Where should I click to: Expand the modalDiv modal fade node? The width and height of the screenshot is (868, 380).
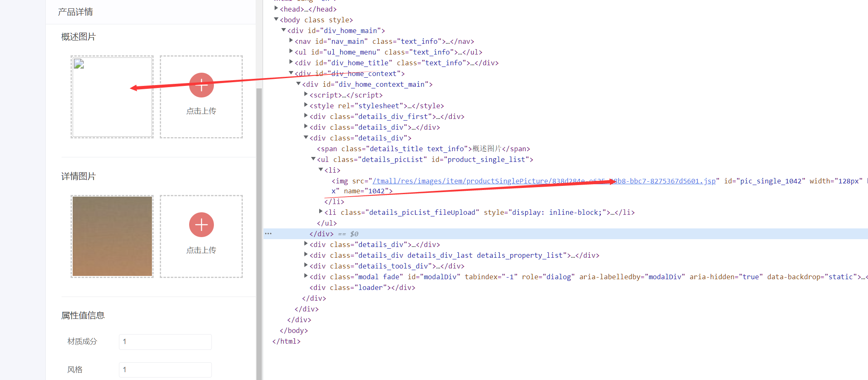pos(306,276)
